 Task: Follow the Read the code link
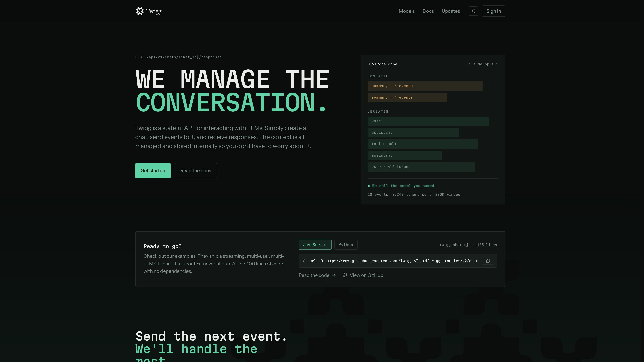[317, 275]
